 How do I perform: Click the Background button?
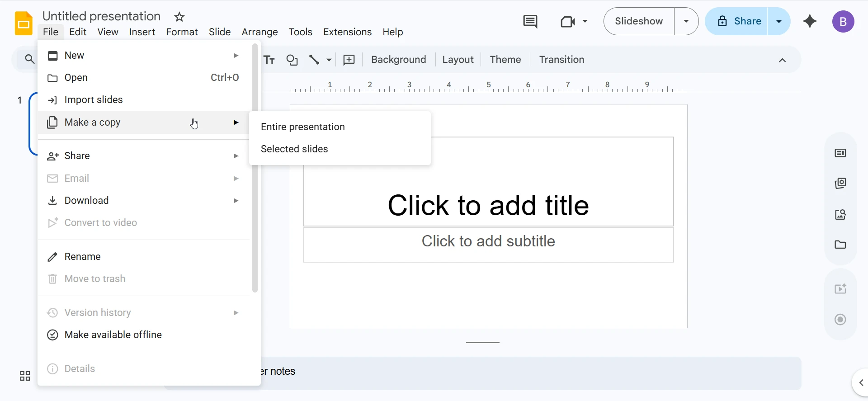click(x=398, y=60)
